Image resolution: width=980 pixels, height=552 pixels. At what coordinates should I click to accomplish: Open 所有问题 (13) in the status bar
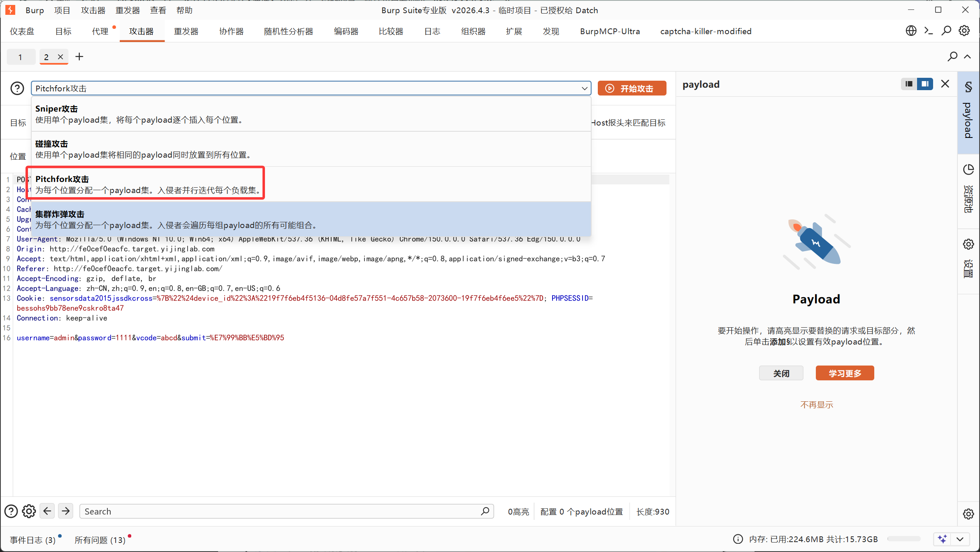(x=100, y=540)
